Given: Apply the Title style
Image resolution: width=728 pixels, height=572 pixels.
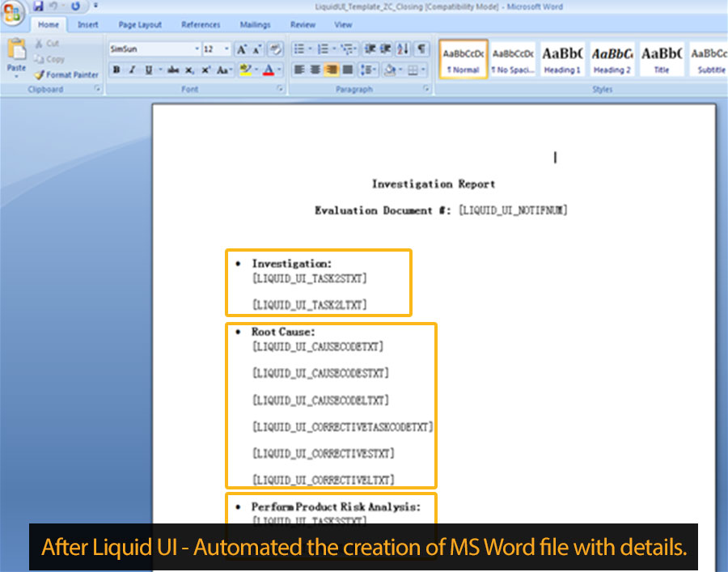Looking at the screenshot, I should click(661, 60).
